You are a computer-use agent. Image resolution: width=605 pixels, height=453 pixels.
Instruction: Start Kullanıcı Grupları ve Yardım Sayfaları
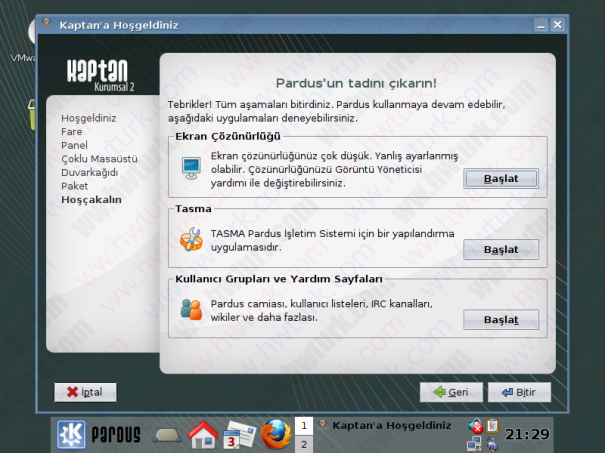click(501, 320)
